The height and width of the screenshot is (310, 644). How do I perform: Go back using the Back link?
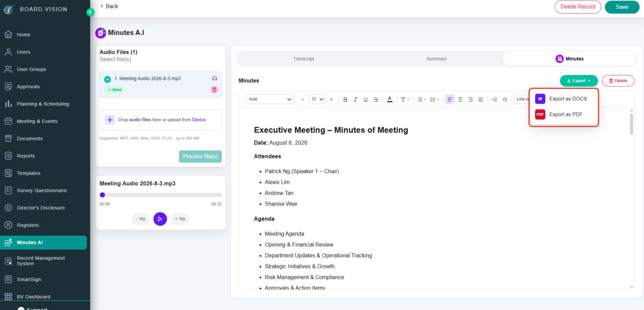tap(109, 6)
